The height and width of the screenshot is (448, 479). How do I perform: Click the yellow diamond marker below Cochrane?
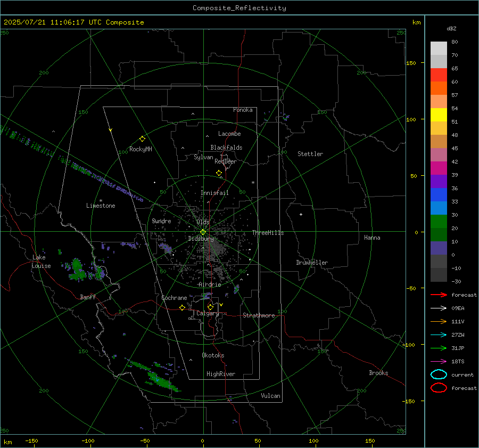pyautogui.click(x=182, y=307)
